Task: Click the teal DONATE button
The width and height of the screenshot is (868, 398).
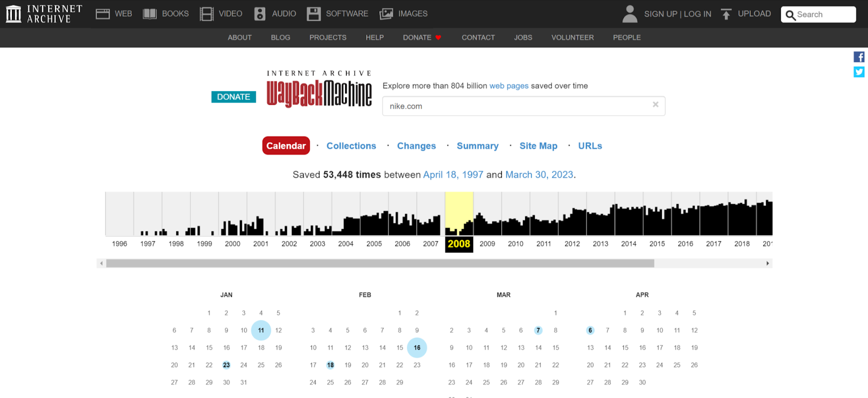Action: click(x=233, y=97)
